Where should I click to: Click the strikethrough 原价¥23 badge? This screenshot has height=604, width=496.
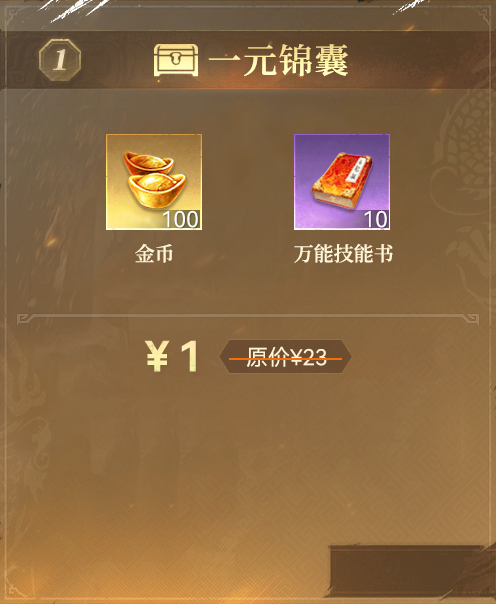click(285, 357)
